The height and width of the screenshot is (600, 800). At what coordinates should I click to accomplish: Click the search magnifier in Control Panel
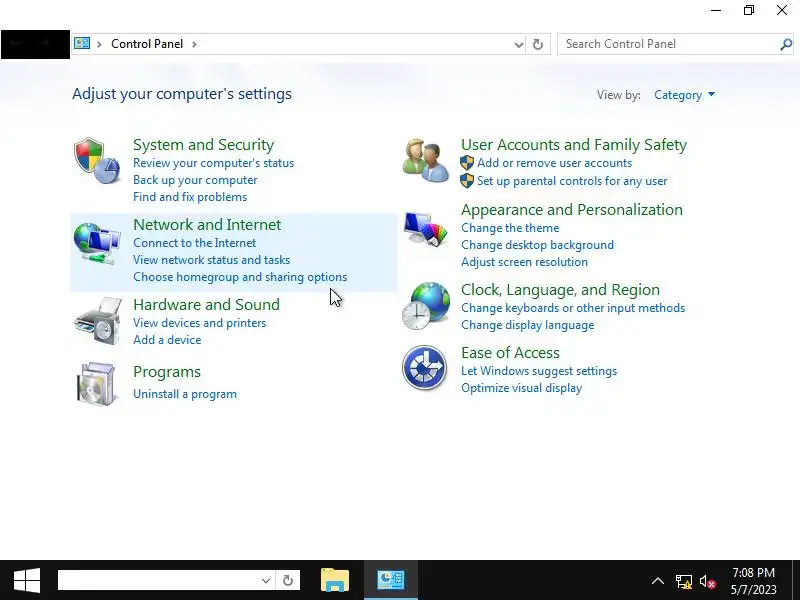click(x=786, y=44)
